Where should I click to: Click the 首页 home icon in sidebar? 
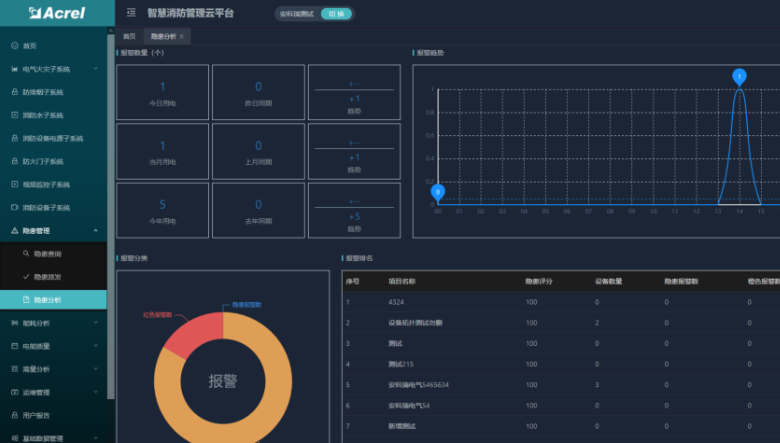14,46
